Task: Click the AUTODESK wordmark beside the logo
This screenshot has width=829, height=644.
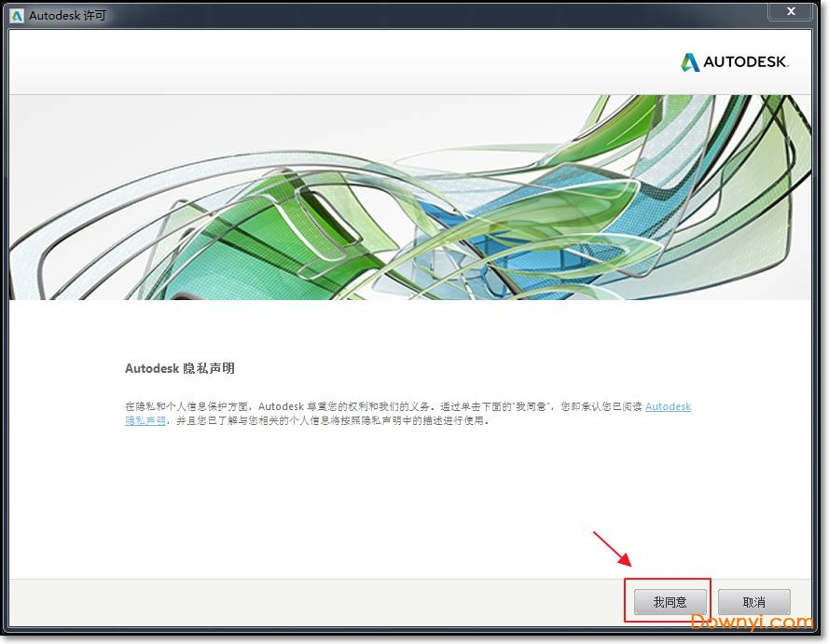Action: 746,62
